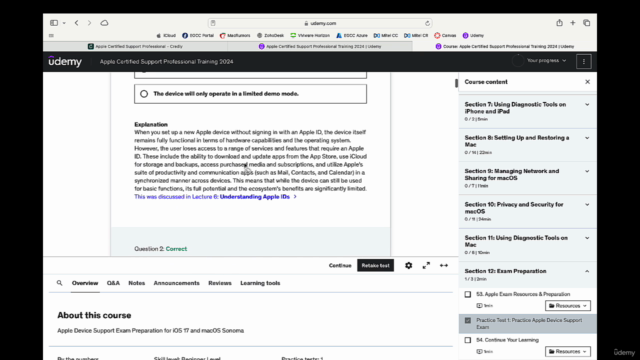This screenshot has height=360, width=640.
Task: Click Retake test button
Action: point(376,266)
